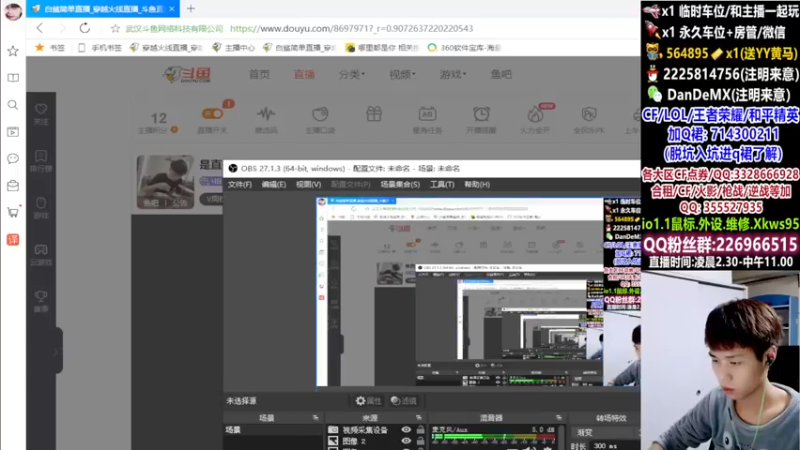Click the search magnifier in browser sidebar
Screen dimensions: 800x450
pos(13,105)
